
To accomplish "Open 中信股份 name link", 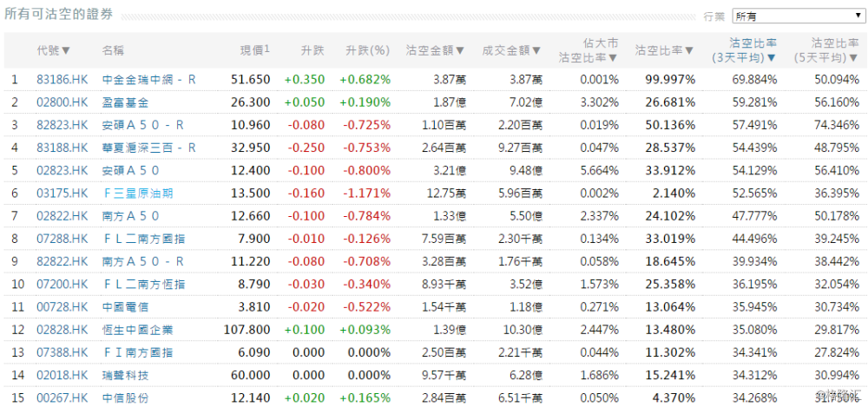I will click(125, 398).
